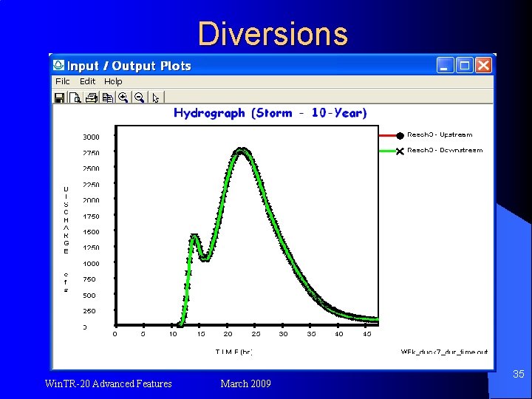Click the slide number 35
Screen dimensions: 532x399
point(519,374)
